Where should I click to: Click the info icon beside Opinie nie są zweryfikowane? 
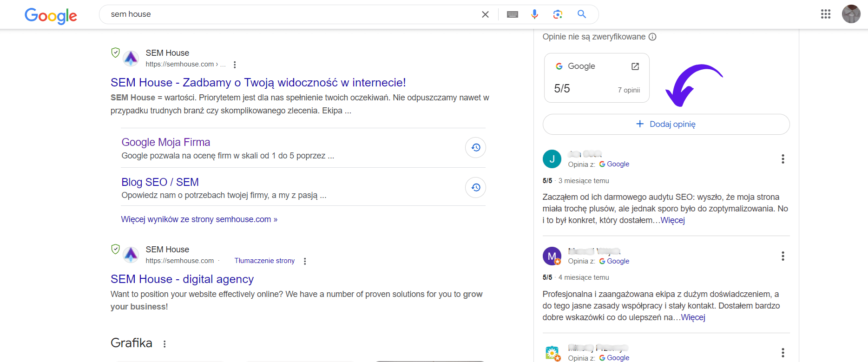(652, 37)
